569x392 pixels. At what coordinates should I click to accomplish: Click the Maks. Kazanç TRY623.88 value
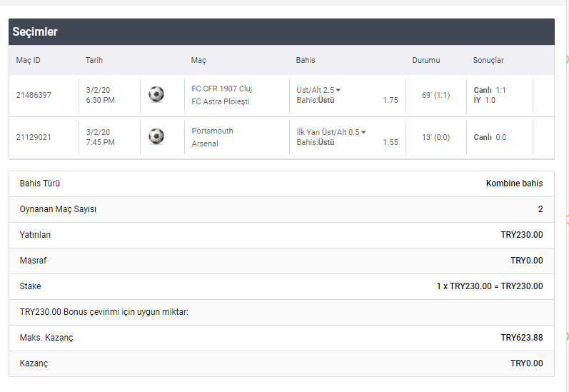tap(522, 338)
